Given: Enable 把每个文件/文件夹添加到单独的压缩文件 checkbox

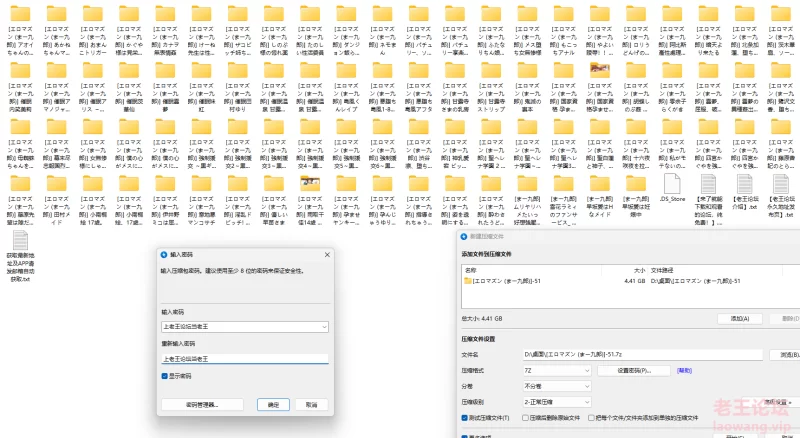Looking at the screenshot, I should point(591,418).
